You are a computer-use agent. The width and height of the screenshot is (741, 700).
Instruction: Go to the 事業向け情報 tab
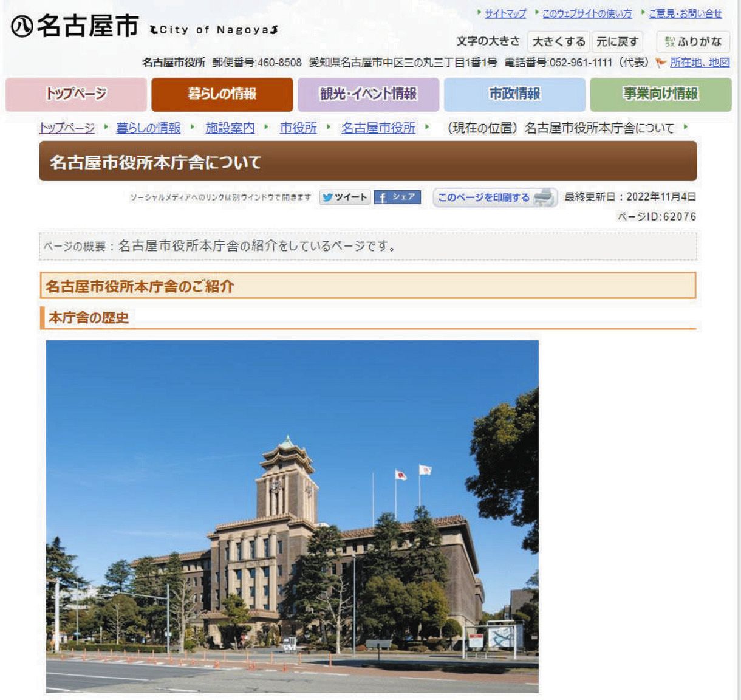(x=661, y=94)
